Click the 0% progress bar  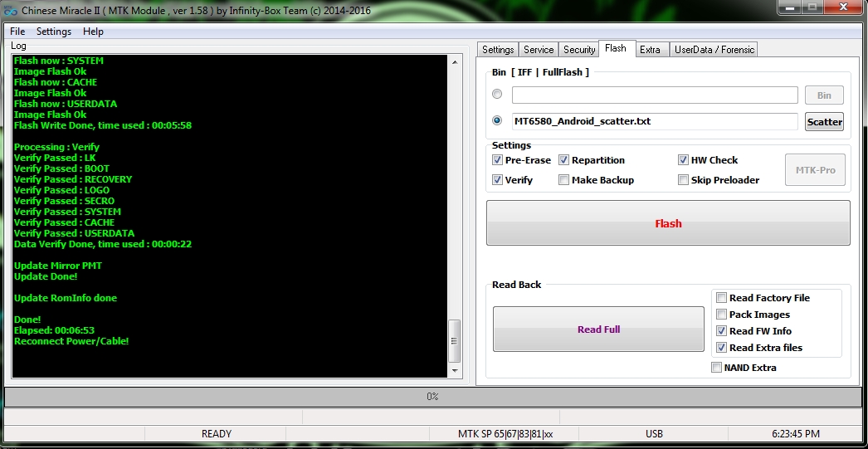point(433,397)
